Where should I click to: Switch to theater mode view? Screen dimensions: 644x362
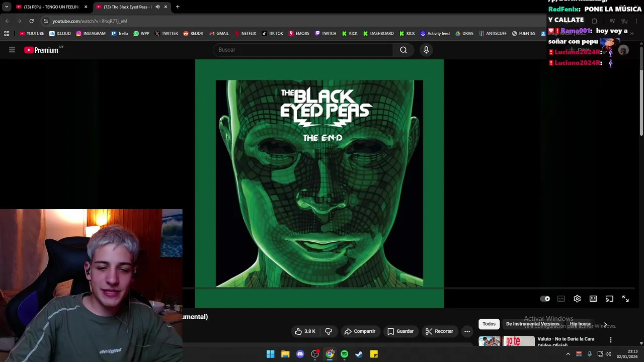[593, 299]
